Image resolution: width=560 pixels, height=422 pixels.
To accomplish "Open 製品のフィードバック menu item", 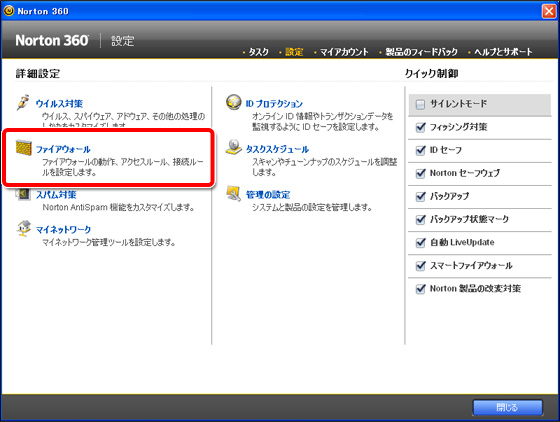I will (421, 52).
